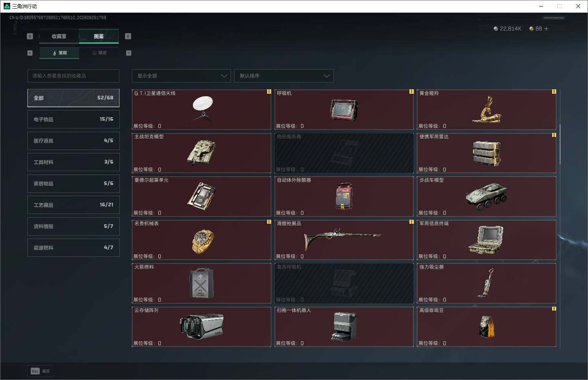This screenshot has height=380, width=588.
Task: Show the 全部 52/68 category
Action: (73, 98)
